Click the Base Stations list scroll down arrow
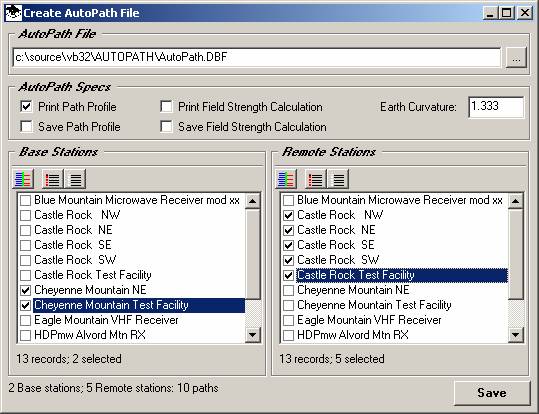Screen dimensions: 539x414 click(x=253, y=334)
